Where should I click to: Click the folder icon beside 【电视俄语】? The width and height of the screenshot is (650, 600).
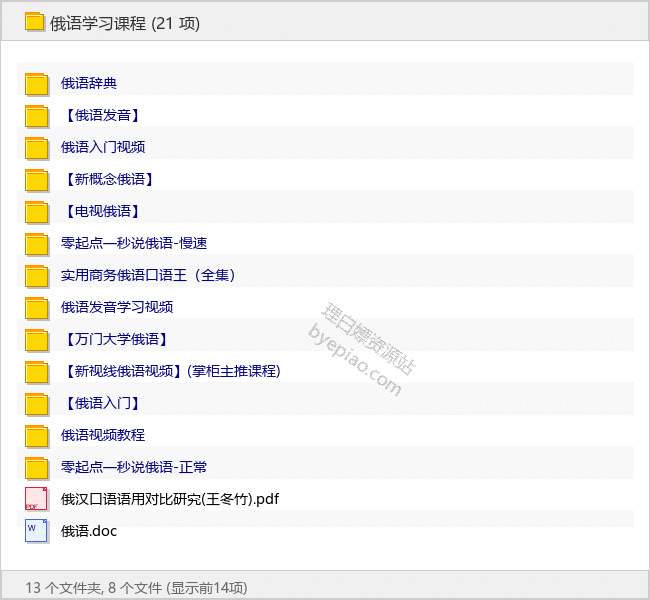[36, 211]
